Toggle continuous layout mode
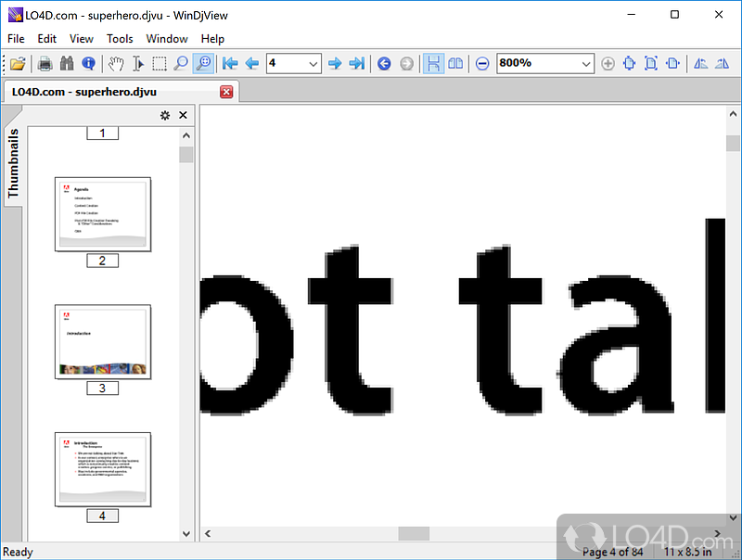 [x=433, y=63]
